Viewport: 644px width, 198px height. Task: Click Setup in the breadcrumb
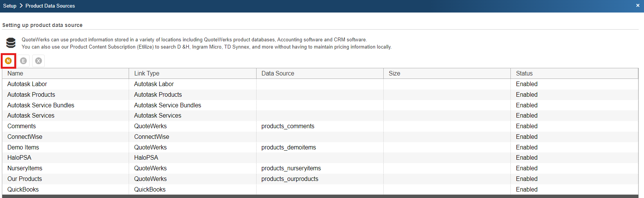pos(10,6)
